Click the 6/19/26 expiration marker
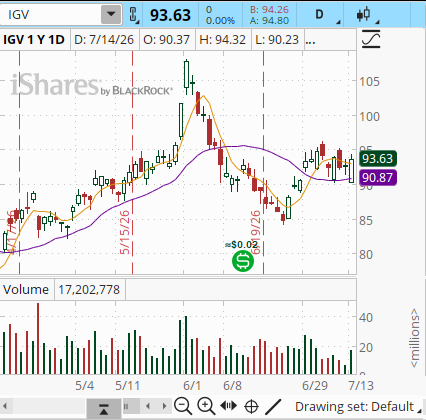Image resolution: width=426 pixels, height=420 pixels. coord(255,232)
